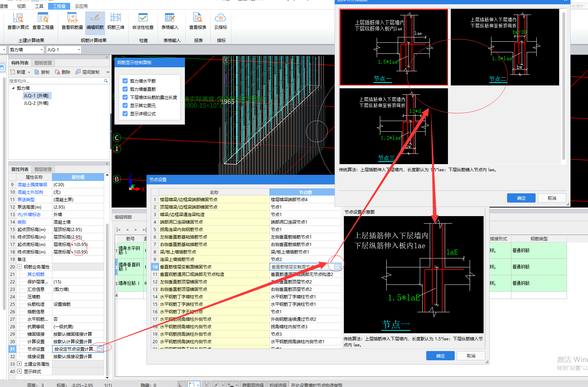Click 混凝土强度等级 property link
Image resolution: width=588 pixels, height=387 pixels.
32,184
